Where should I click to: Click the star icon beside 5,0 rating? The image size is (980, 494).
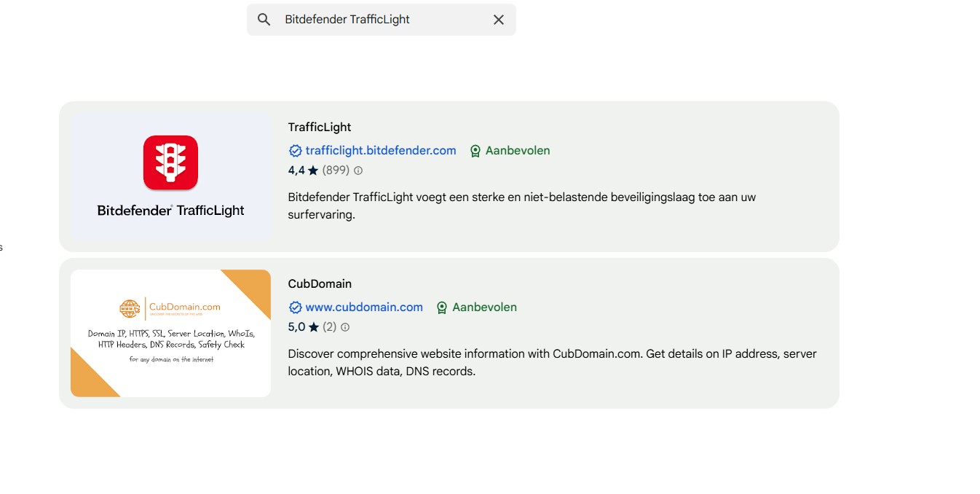313,327
